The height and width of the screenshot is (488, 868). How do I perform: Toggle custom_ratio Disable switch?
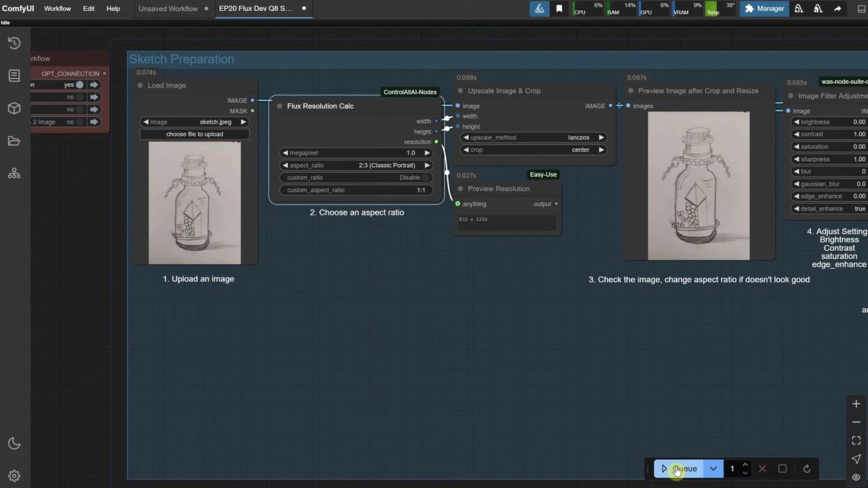[427, 177]
